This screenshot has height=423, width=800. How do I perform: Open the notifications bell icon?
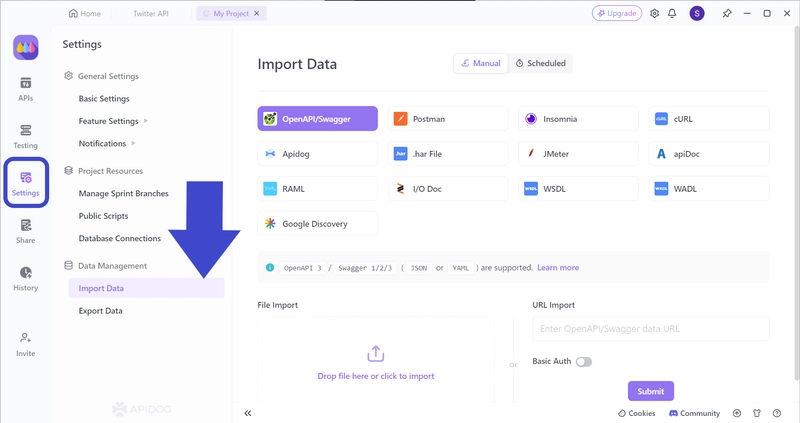tap(674, 14)
